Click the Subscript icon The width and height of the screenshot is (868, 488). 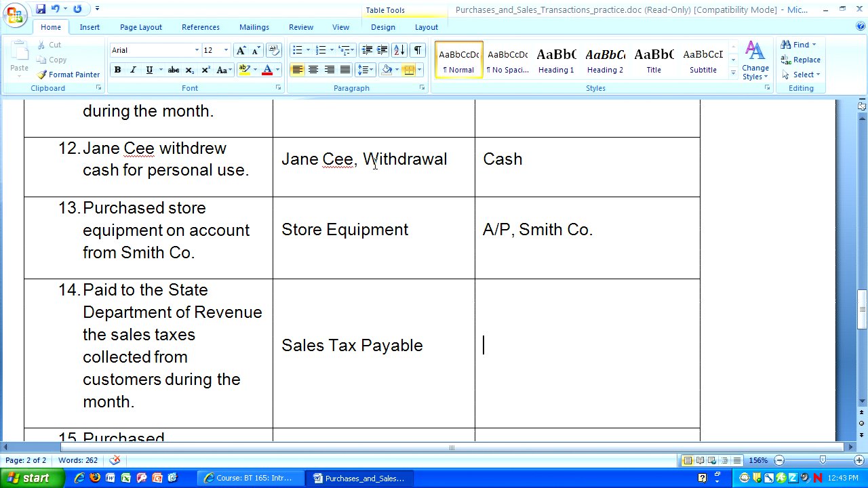point(190,70)
